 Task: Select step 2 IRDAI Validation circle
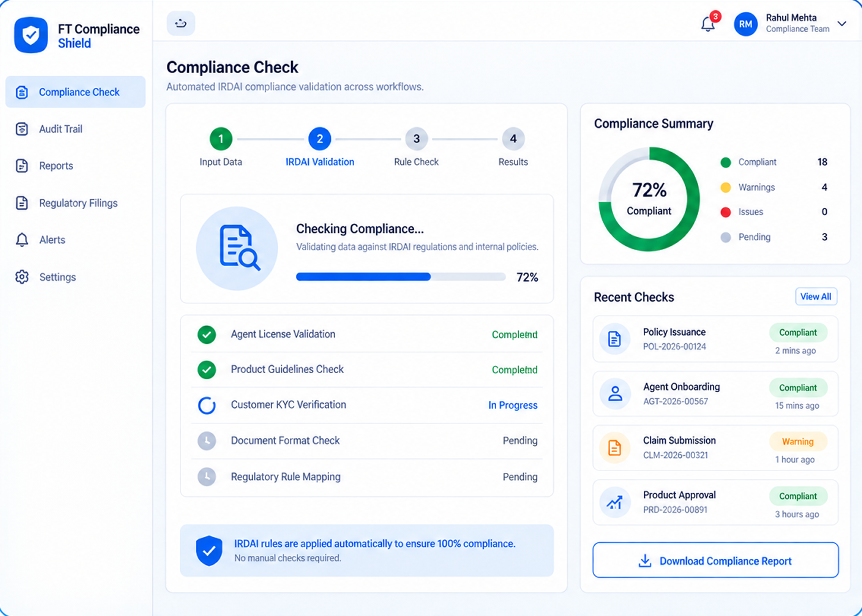pyautogui.click(x=320, y=139)
